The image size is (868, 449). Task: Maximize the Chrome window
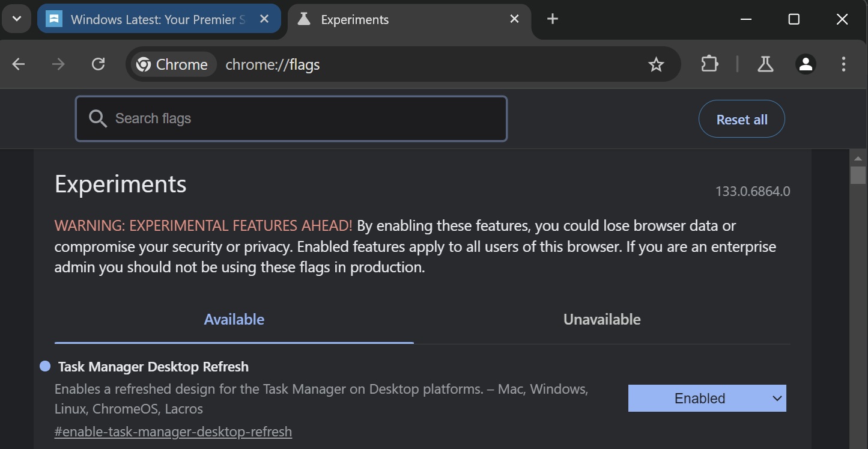coord(794,19)
